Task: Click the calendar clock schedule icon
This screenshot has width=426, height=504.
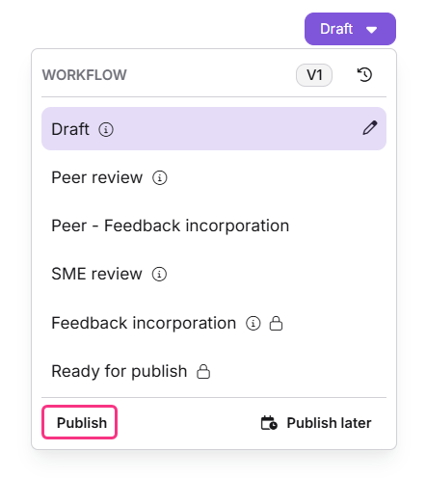Action: click(269, 423)
